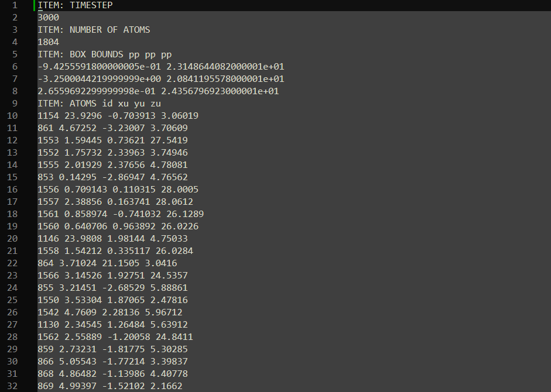This screenshot has width=551, height=392.
Task: Click the atom count value 1804
Action: tap(48, 42)
